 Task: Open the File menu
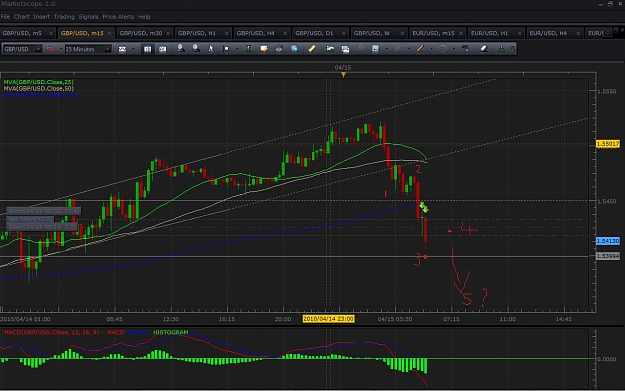click(5, 17)
